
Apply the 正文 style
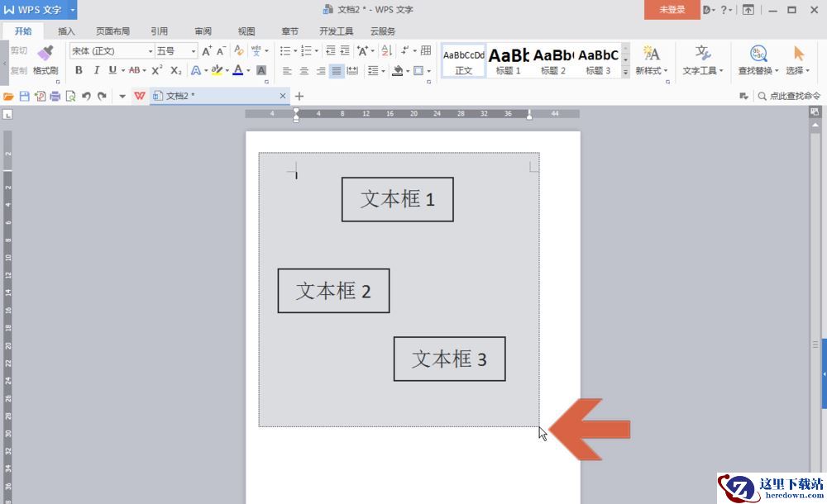463,61
